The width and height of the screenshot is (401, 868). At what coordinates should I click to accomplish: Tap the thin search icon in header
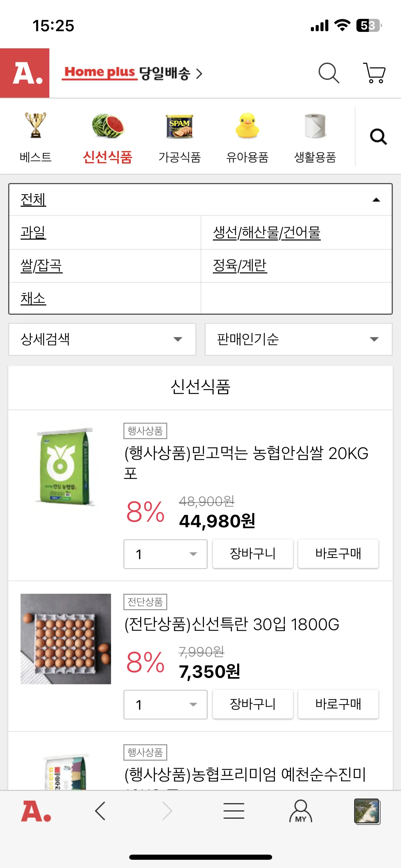click(x=329, y=73)
